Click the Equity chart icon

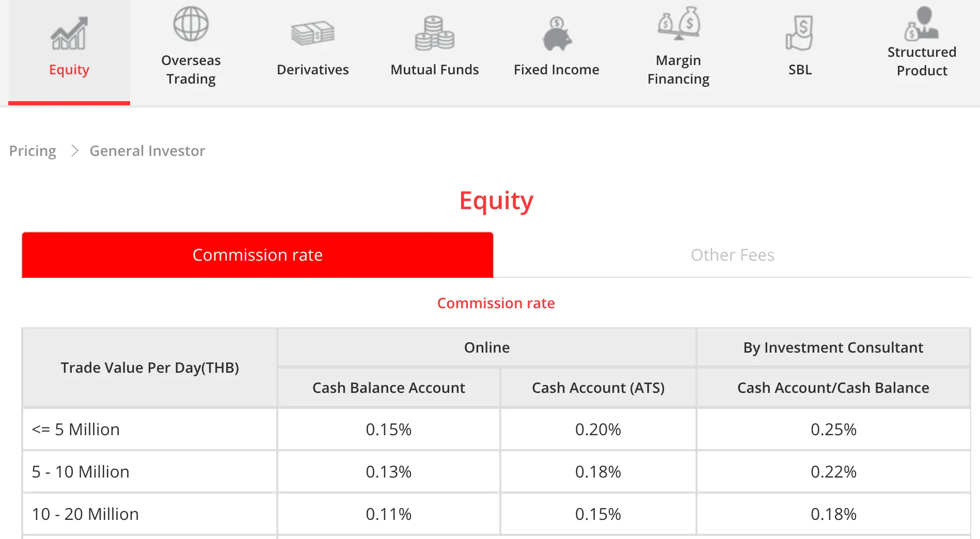(69, 34)
